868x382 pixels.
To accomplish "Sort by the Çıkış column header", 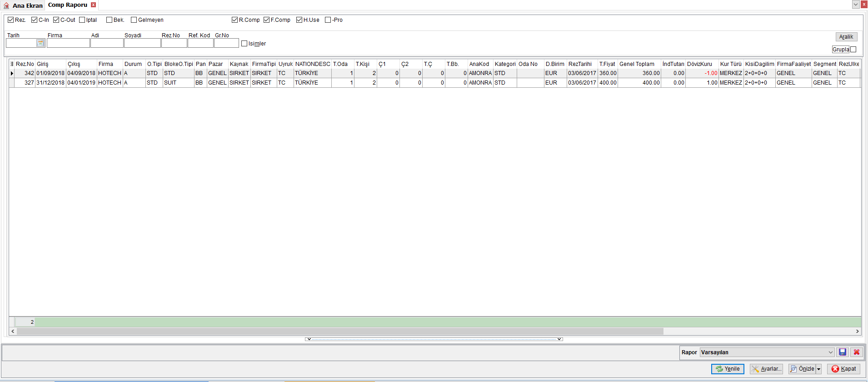I will click(81, 64).
